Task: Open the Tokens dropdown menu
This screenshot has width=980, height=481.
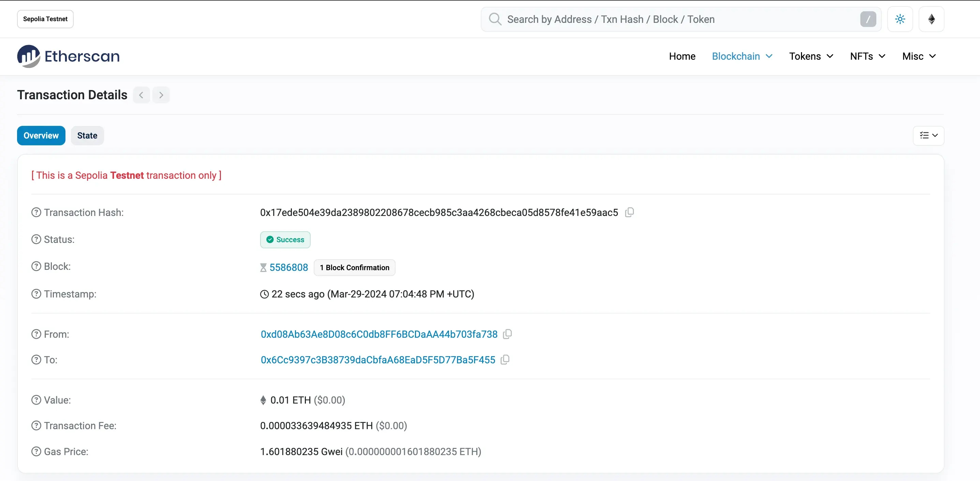Action: (811, 56)
